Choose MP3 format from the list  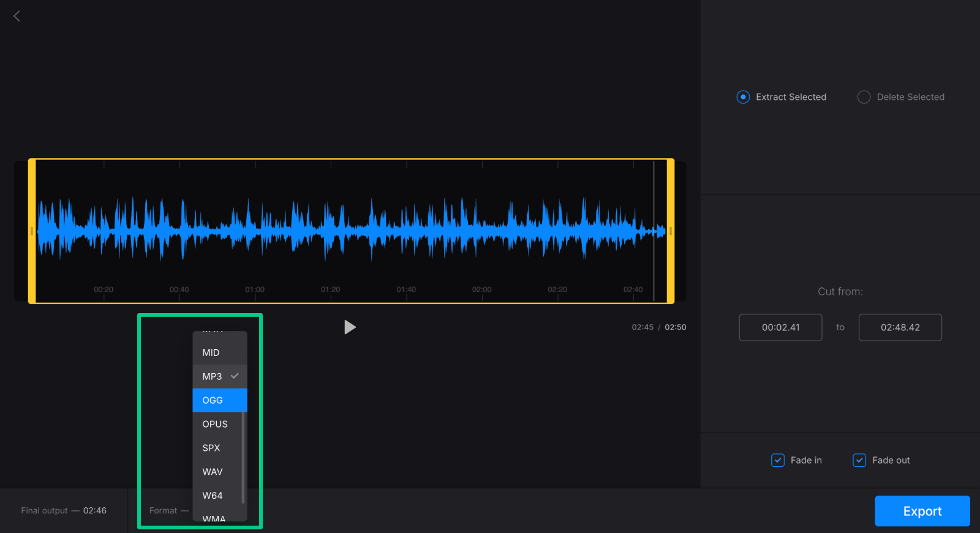(220, 376)
